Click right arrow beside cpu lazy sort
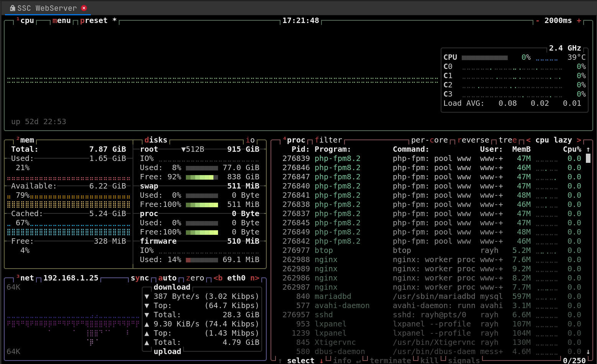This screenshot has width=597, height=364. tap(579, 140)
